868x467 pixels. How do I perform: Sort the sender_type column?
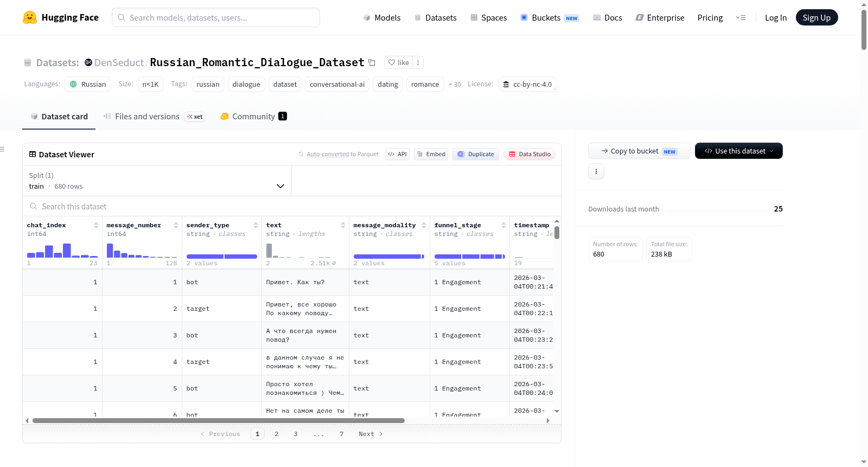256,225
